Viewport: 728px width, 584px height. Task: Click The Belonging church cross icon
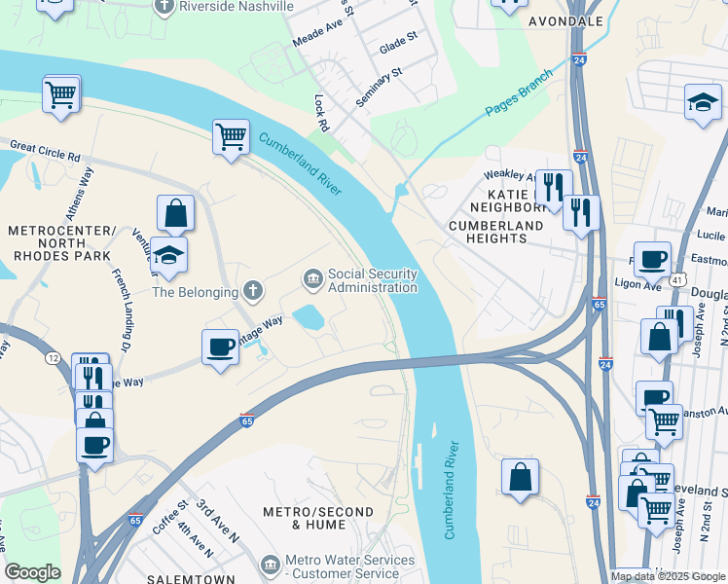pyautogui.click(x=253, y=292)
